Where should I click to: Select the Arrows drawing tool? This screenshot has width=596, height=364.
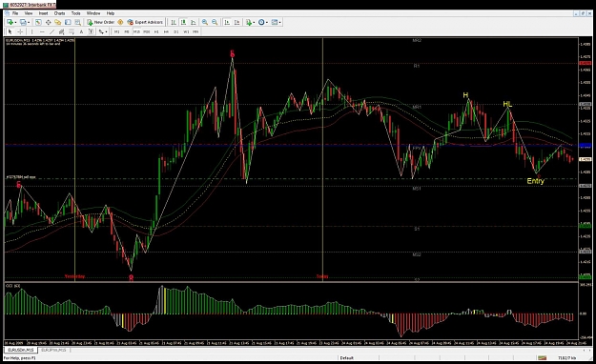click(x=101, y=31)
